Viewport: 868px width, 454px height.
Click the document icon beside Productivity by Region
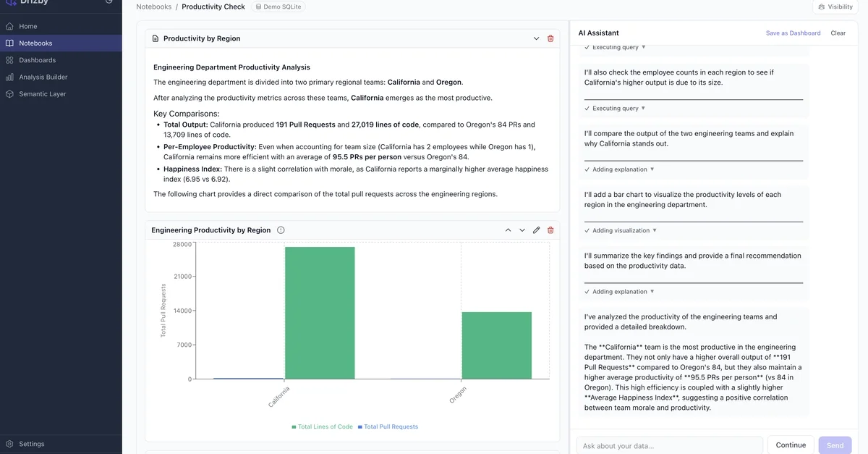(155, 38)
